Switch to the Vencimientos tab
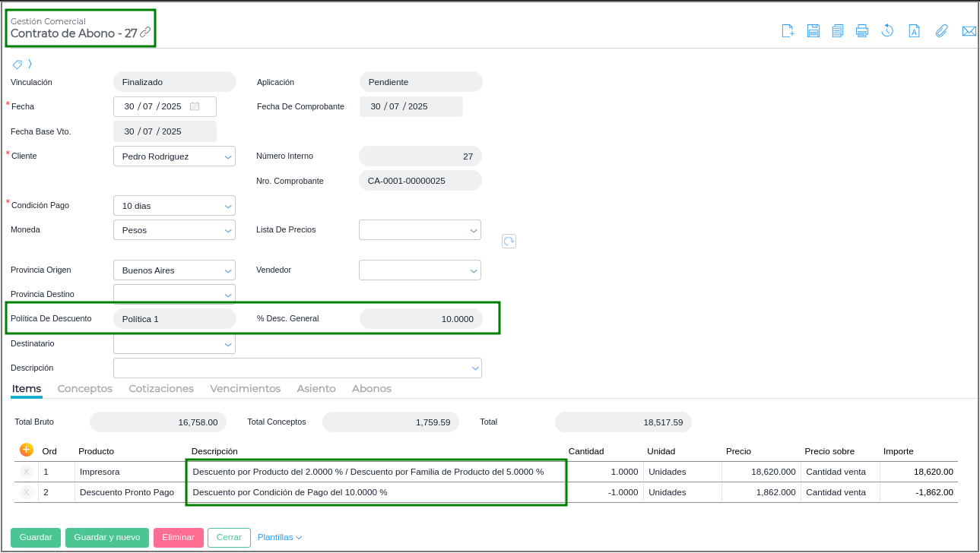This screenshot has width=980, height=553. point(245,389)
